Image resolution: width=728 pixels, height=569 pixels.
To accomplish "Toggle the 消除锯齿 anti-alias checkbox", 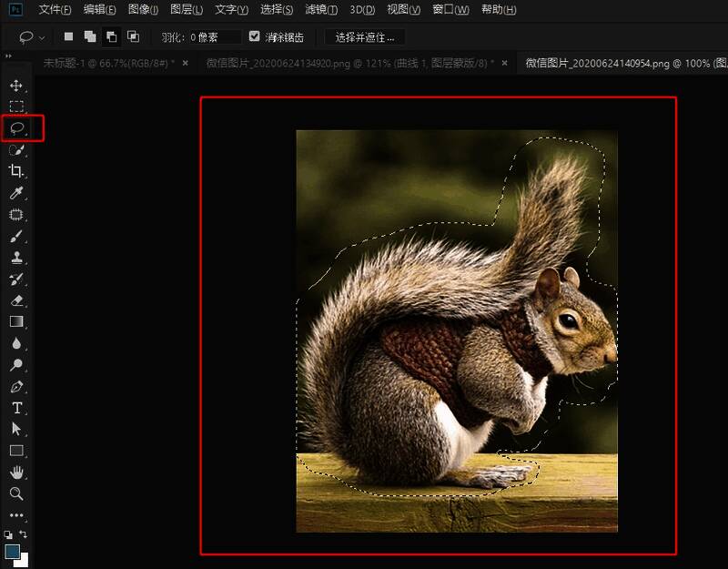I will tap(255, 37).
